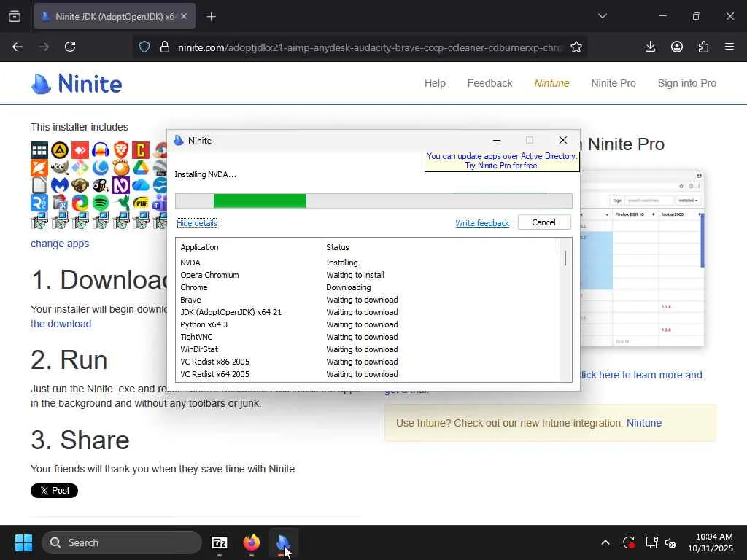Screen dimensions: 747x560
Task: Click the green Spotify icon
Action: 101,203
